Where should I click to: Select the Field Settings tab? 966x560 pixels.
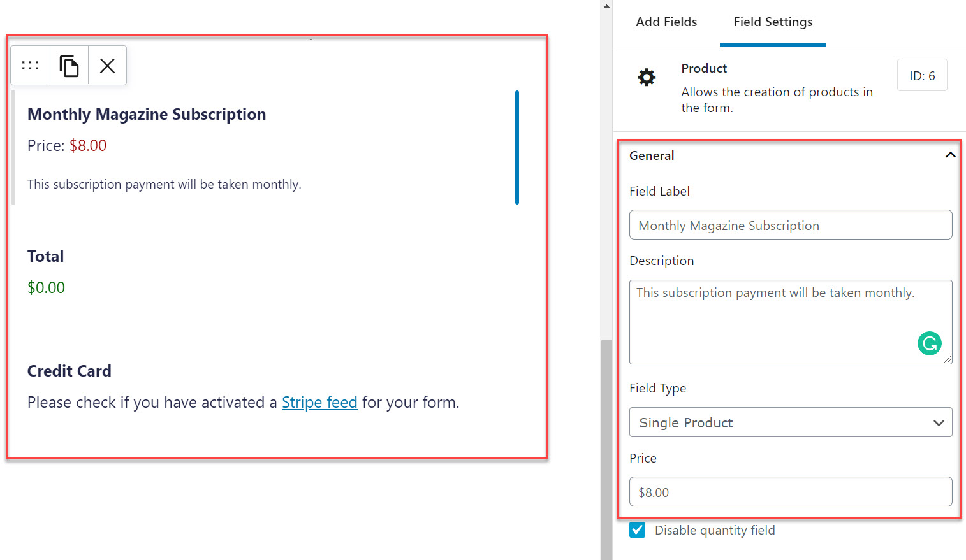(773, 22)
